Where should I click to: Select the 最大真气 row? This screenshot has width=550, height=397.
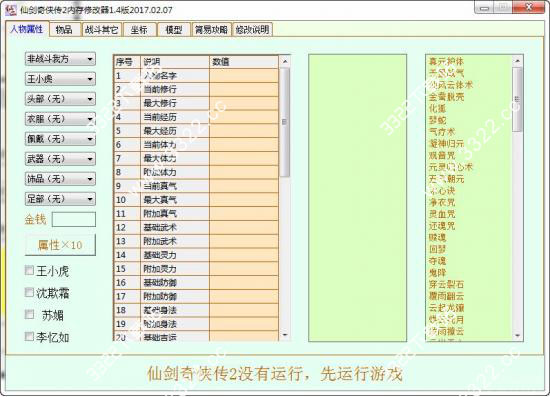point(196,200)
